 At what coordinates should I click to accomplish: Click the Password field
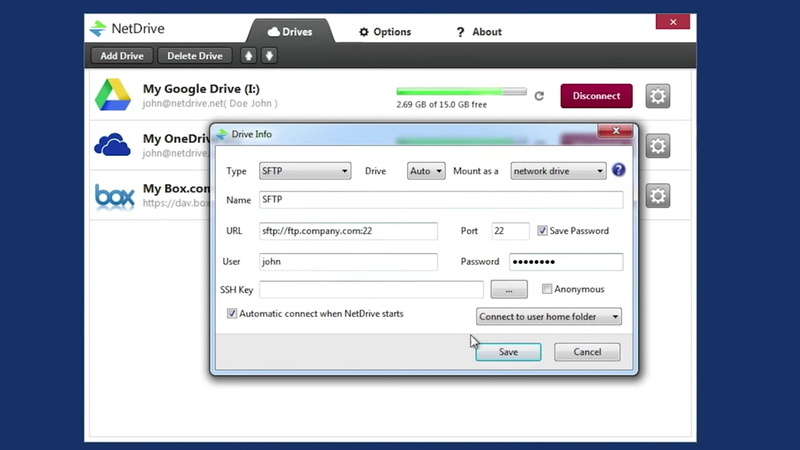(566, 262)
